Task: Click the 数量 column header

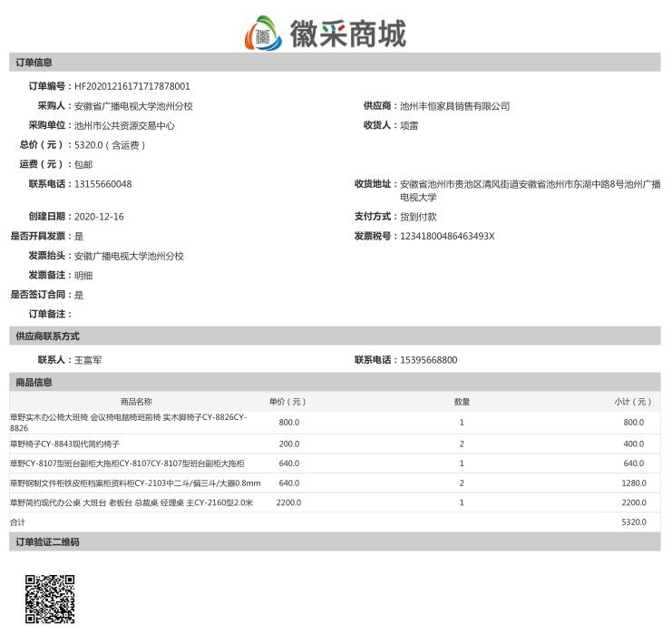Action: tap(462, 402)
